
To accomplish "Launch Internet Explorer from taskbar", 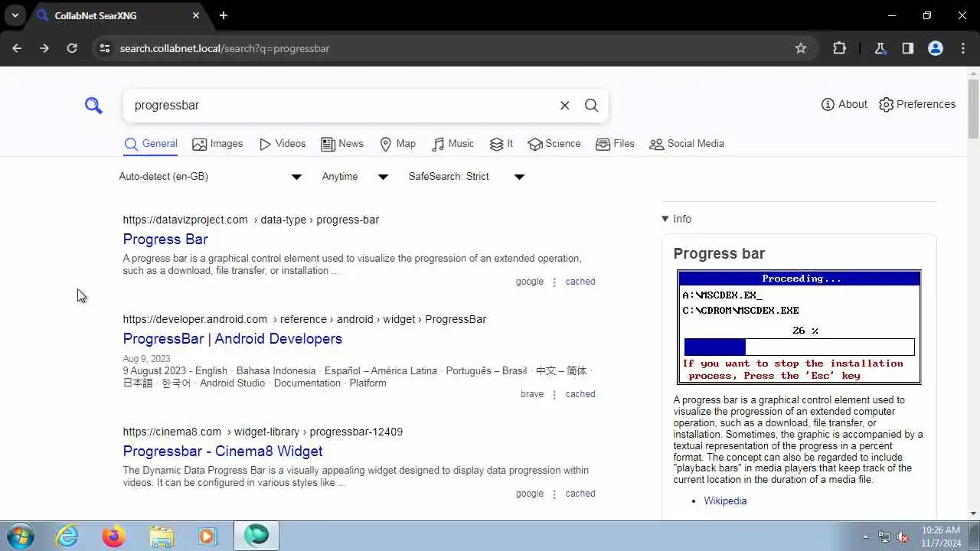I will point(67,536).
